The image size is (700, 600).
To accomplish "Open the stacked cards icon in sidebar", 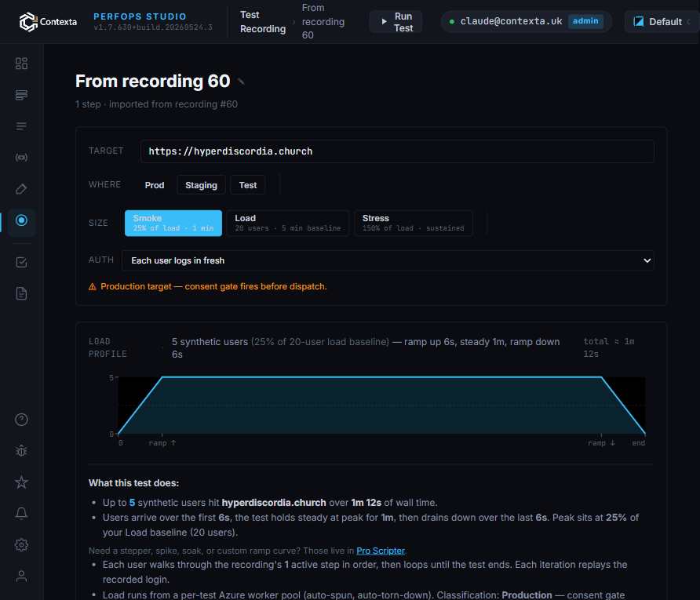I will coord(21,95).
